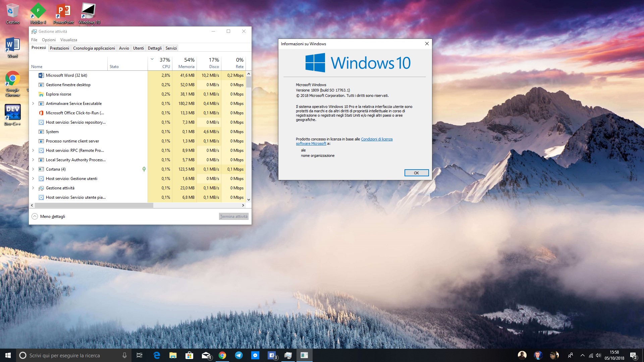
Task: Open Messenger from taskbar
Action: click(x=255, y=355)
